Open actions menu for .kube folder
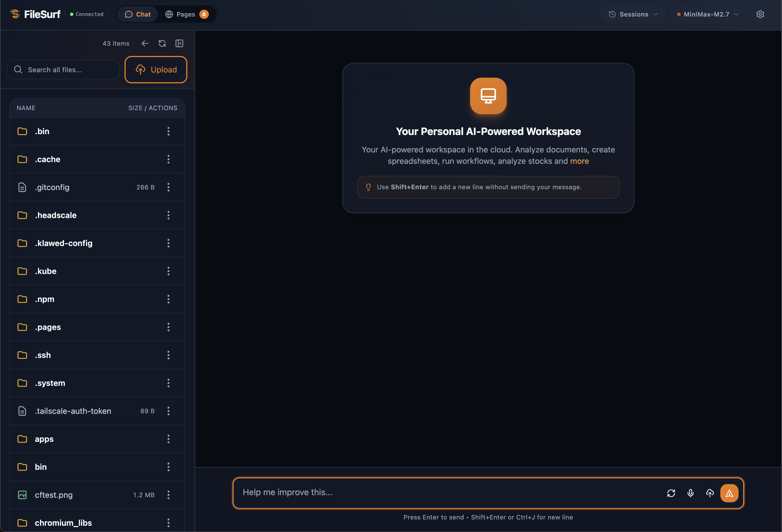This screenshot has width=782, height=532. point(168,271)
